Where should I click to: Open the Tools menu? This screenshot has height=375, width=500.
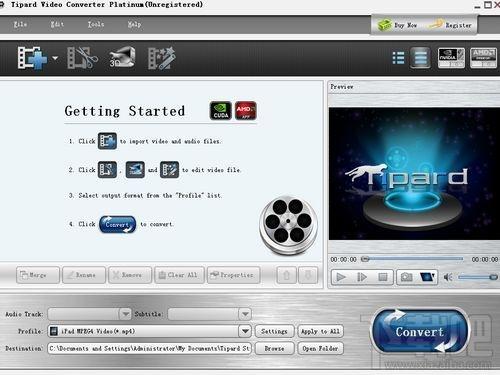(x=96, y=24)
